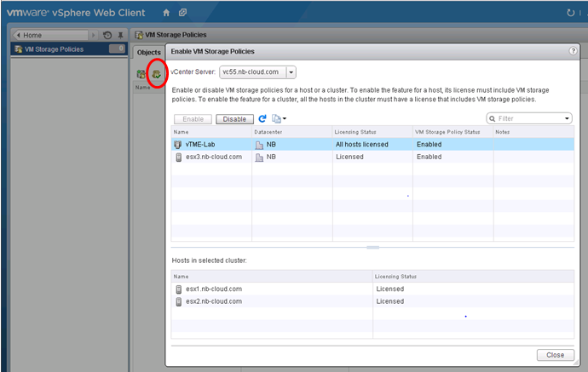Click Enabled status for vTME-Lab
588x372 pixels.
click(429, 144)
